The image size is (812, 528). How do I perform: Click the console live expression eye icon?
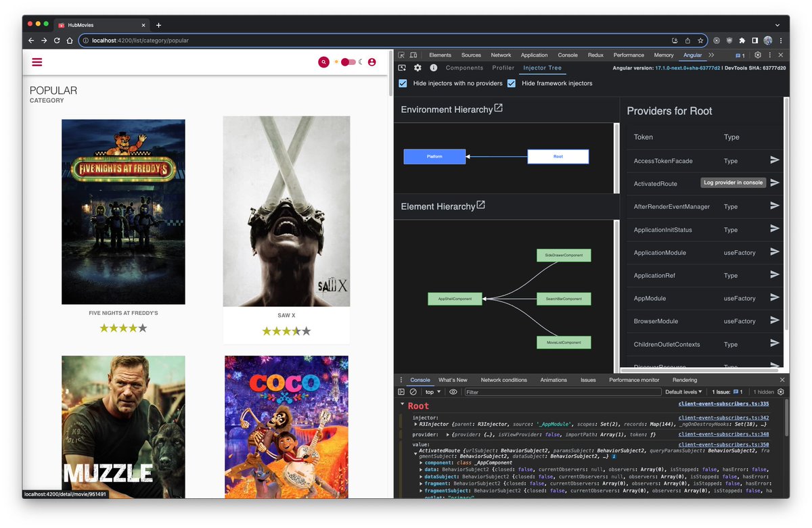(453, 392)
